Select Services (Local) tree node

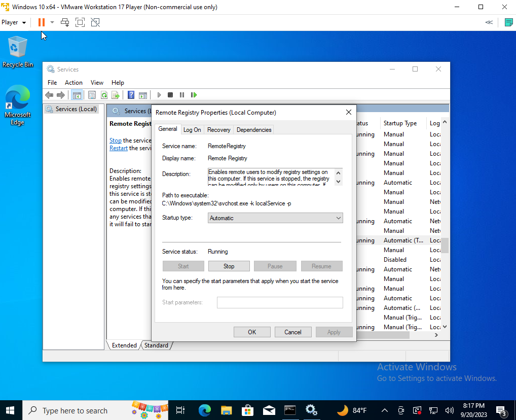[72, 109]
